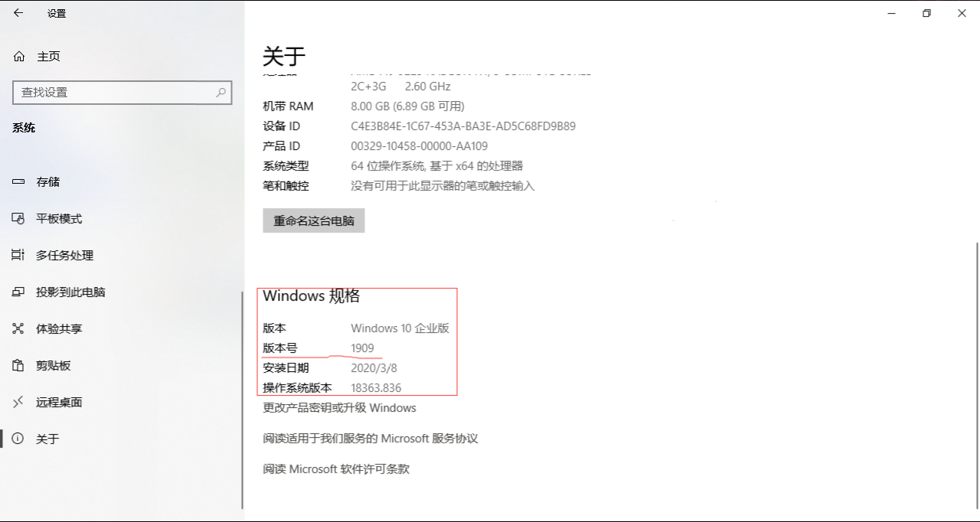
Task: Select the 关于 about info icon
Action: [x=18, y=439]
